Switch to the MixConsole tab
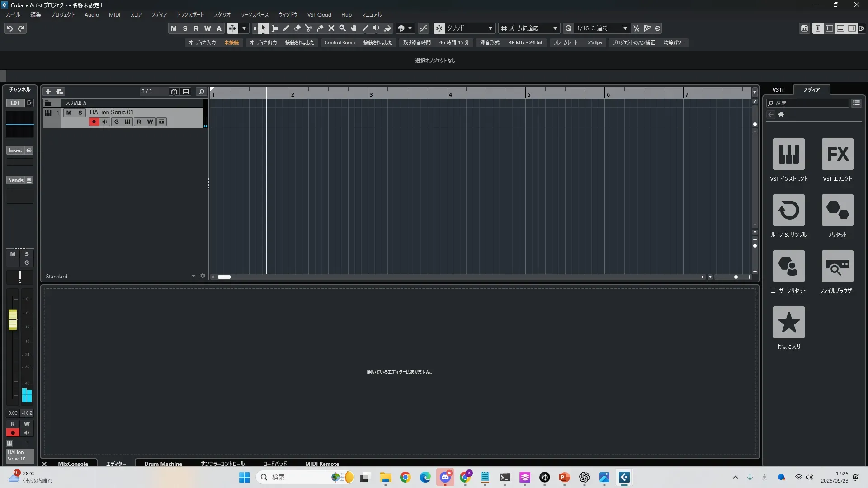Screen dimensions: 868x488 pos(73,464)
